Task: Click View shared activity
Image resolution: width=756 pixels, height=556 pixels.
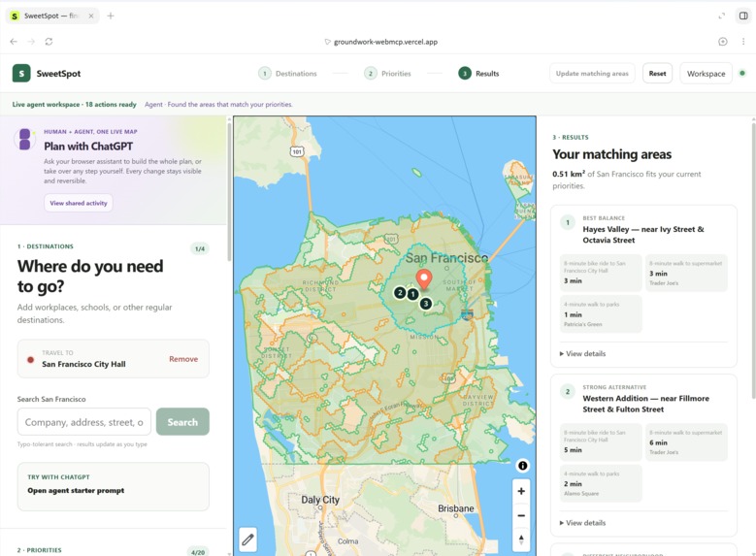Action: point(79,203)
